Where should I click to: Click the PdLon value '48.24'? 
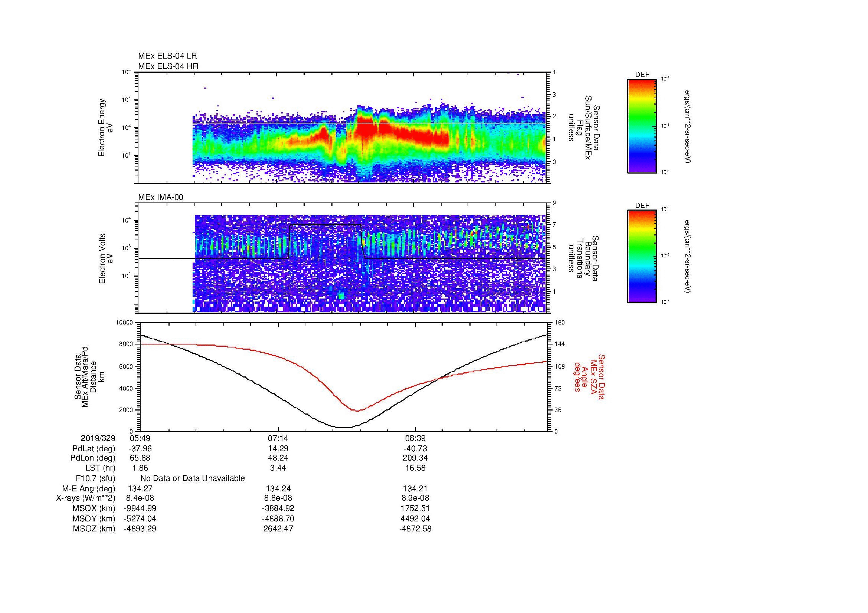point(278,458)
